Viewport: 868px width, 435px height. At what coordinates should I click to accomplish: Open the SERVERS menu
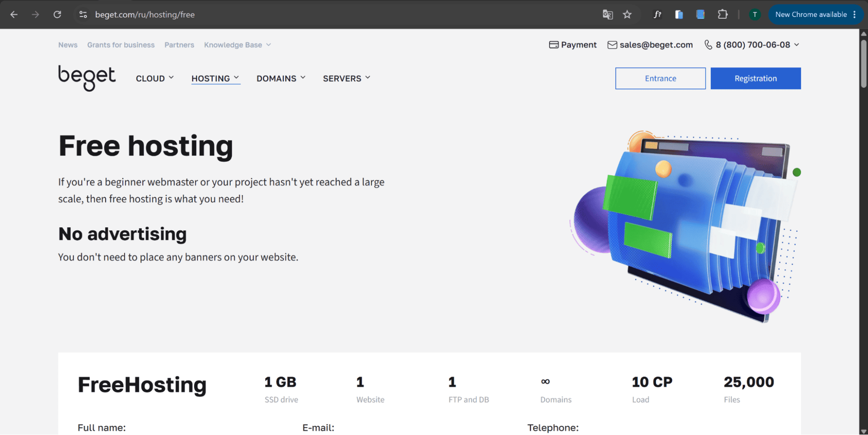pos(347,78)
